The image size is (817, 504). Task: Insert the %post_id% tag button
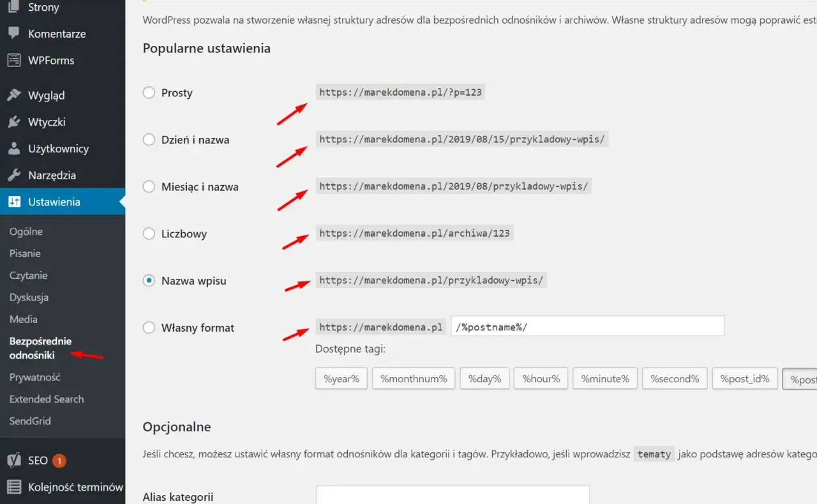click(x=746, y=378)
